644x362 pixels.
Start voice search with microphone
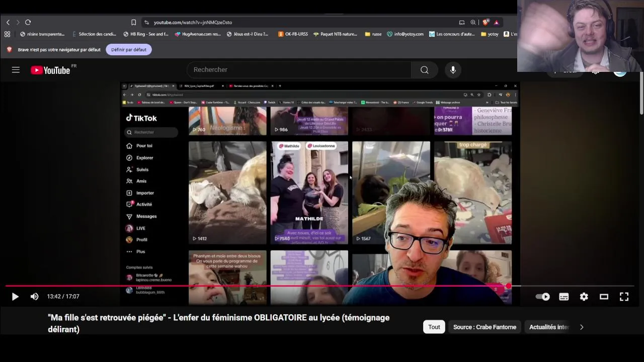[453, 70]
